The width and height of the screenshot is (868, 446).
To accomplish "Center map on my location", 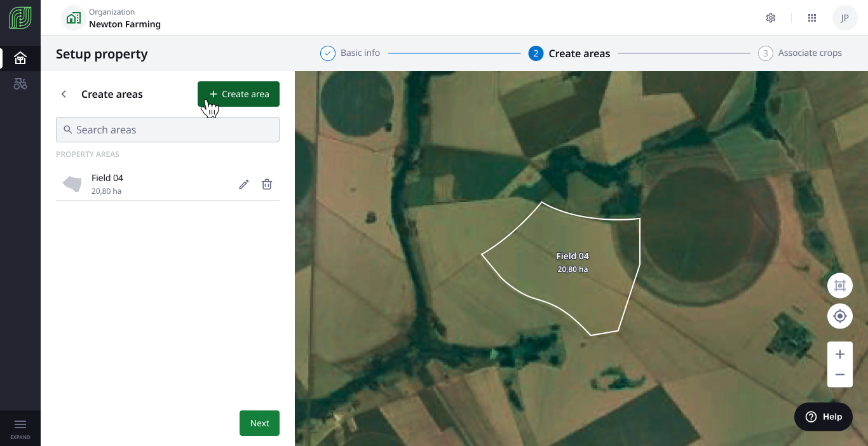I will (839, 316).
